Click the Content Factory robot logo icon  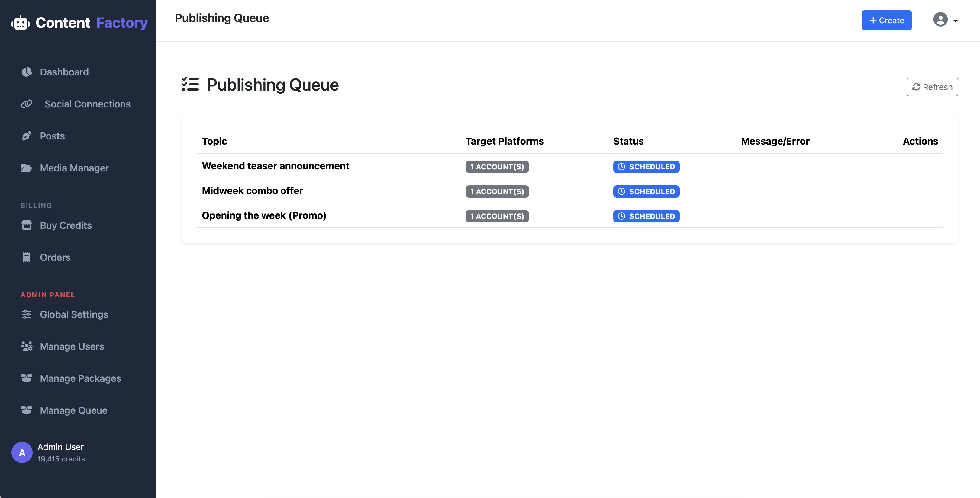point(21,23)
